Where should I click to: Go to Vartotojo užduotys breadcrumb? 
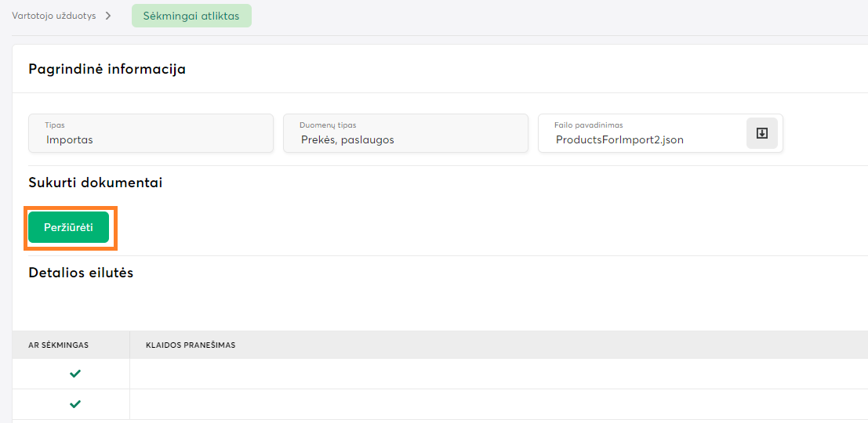tap(54, 16)
